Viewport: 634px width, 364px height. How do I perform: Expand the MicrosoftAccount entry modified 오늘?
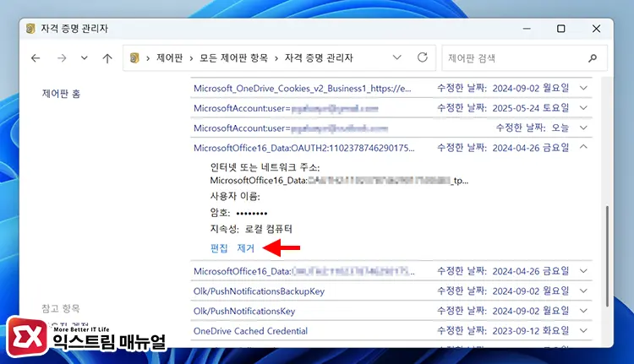click(x=583, y=128)
